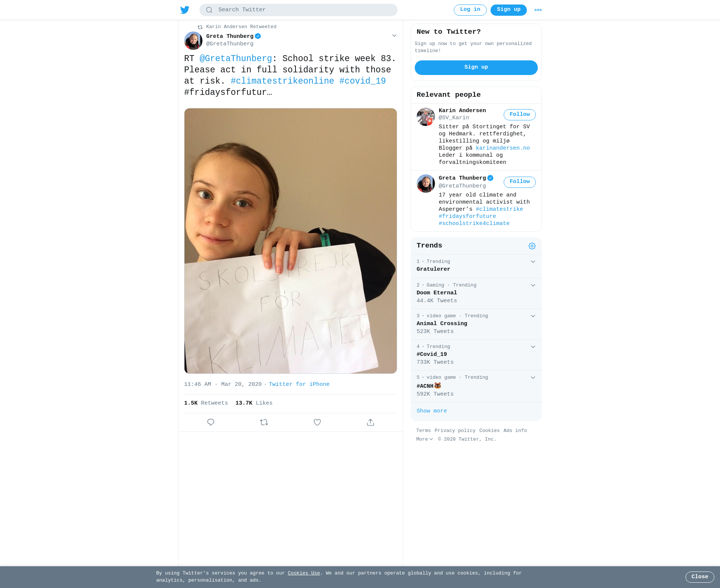This screenshot has height=588, width=720.
Task: Click Show more under Trends
Action: pos(432,411)
